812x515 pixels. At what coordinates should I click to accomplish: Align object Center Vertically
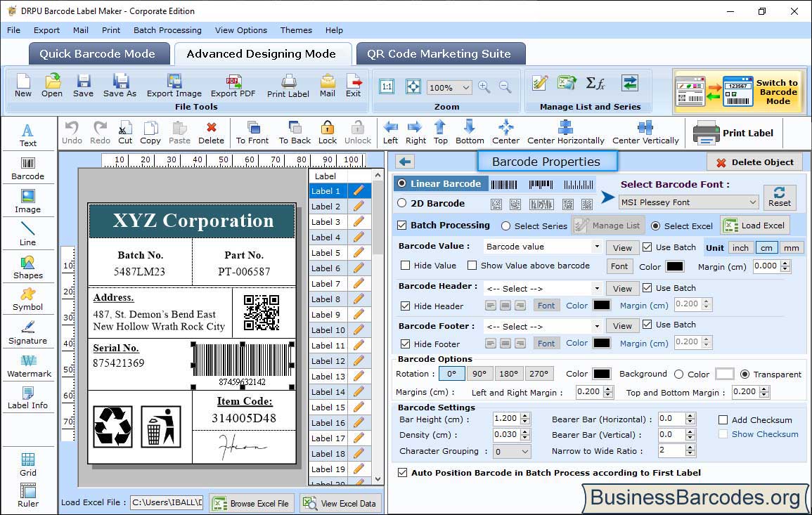pyautogui.click(x=645, y=133)
